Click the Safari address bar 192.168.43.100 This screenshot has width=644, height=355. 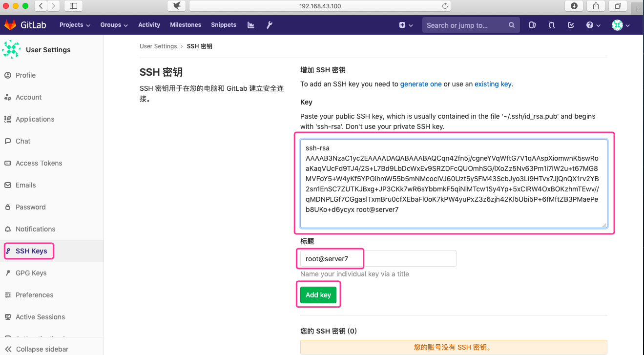click(320, 6)
